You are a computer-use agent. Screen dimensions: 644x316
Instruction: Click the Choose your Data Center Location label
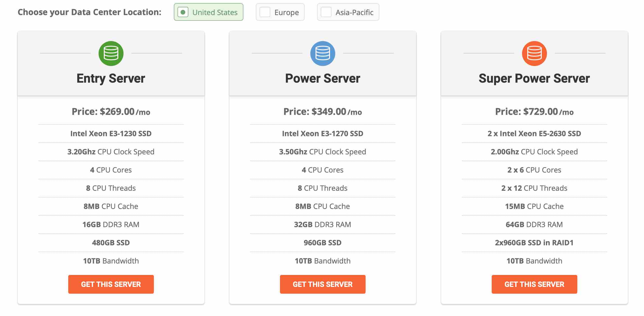[x=90, y=12]
